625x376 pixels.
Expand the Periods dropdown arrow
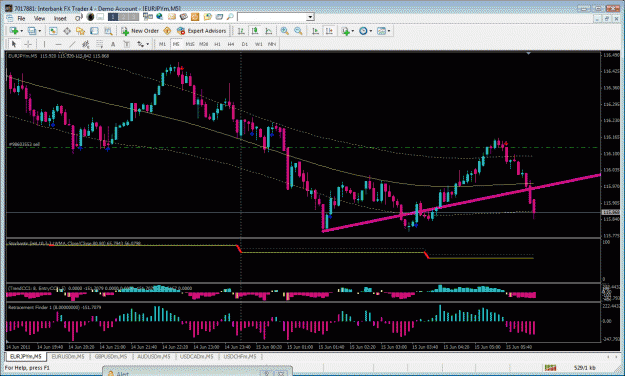[x=371, y=31]
